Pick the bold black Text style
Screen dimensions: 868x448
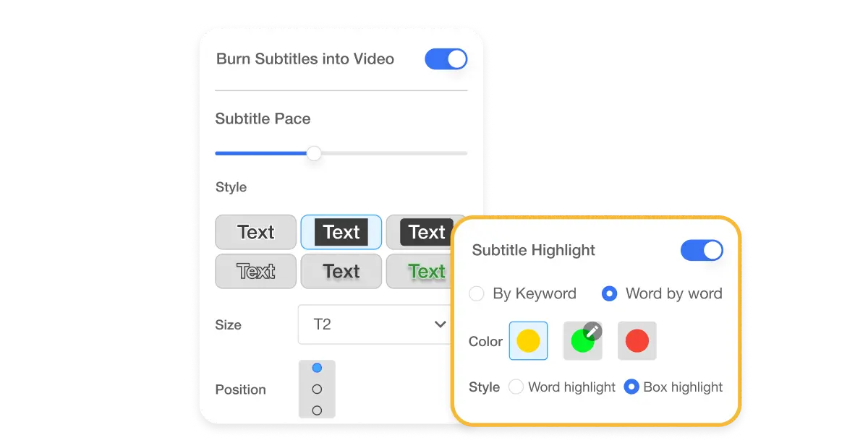point(341,271)
